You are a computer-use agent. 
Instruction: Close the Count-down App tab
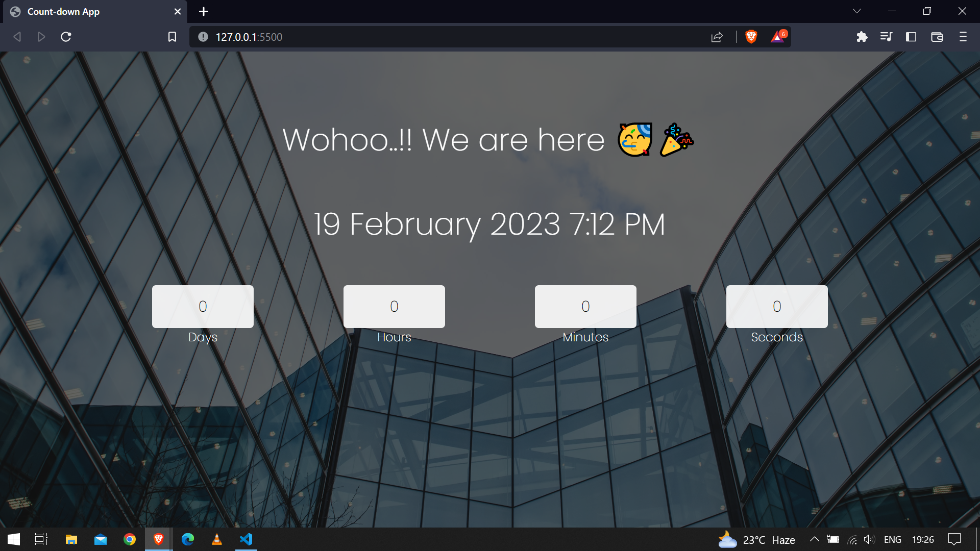click(178, 11)
